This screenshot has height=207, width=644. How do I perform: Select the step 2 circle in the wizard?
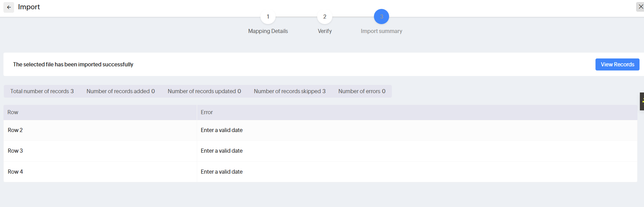(x=325, y=17)
